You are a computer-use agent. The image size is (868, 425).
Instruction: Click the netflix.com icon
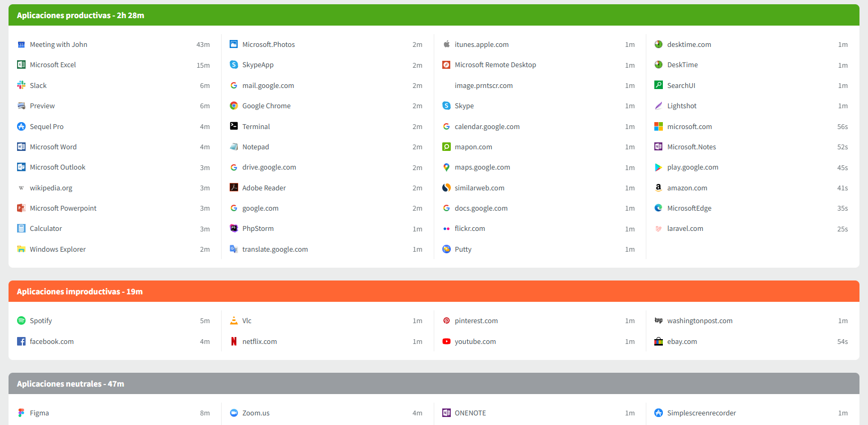pyautogui.click(x=234, y=342)
